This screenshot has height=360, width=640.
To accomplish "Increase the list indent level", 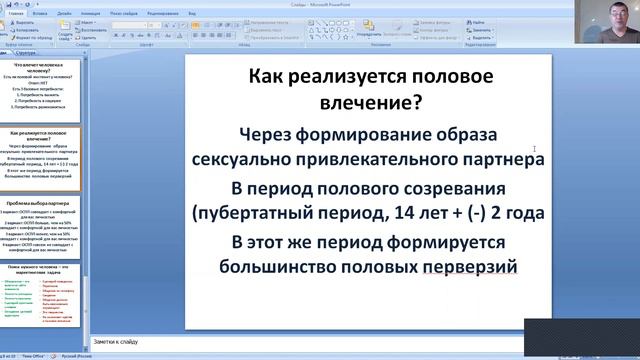I will coord(228,25).
